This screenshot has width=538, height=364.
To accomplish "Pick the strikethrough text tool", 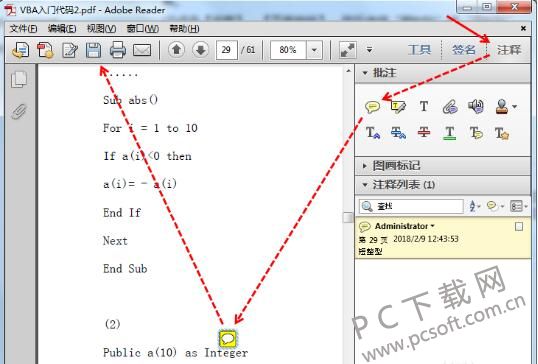I will (x=424, y=132).
